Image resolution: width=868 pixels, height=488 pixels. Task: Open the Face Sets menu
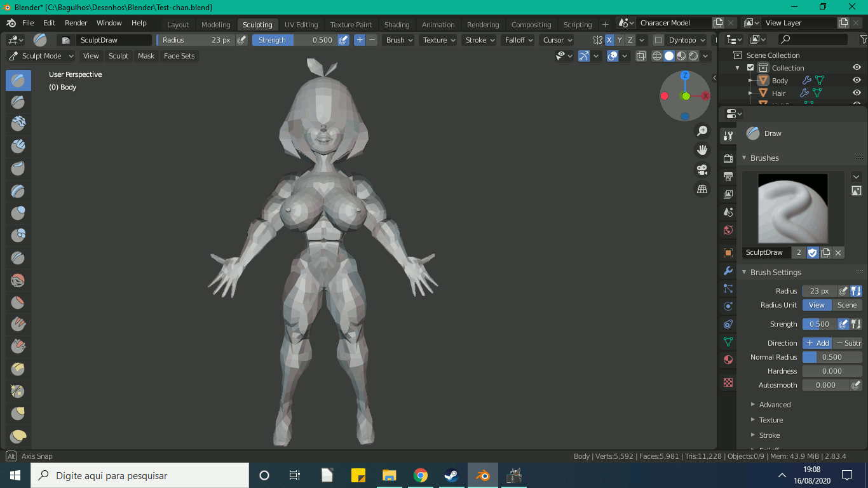click(179, 56)
